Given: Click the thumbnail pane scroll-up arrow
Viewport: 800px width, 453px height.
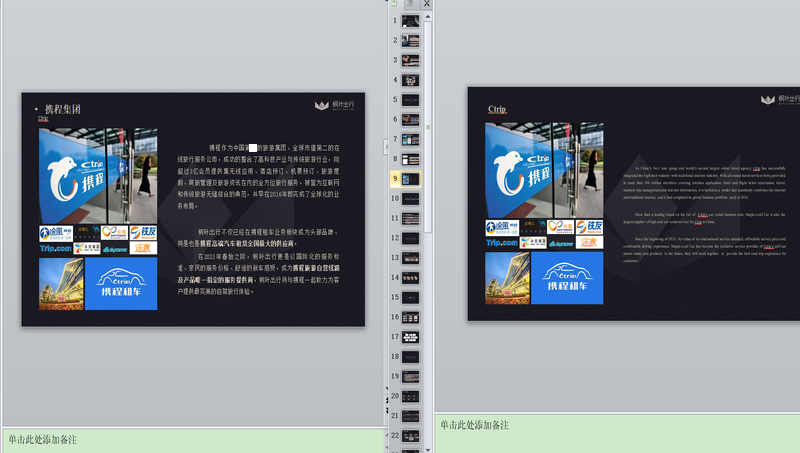Looking at the screenshot, I should [428, 16].
